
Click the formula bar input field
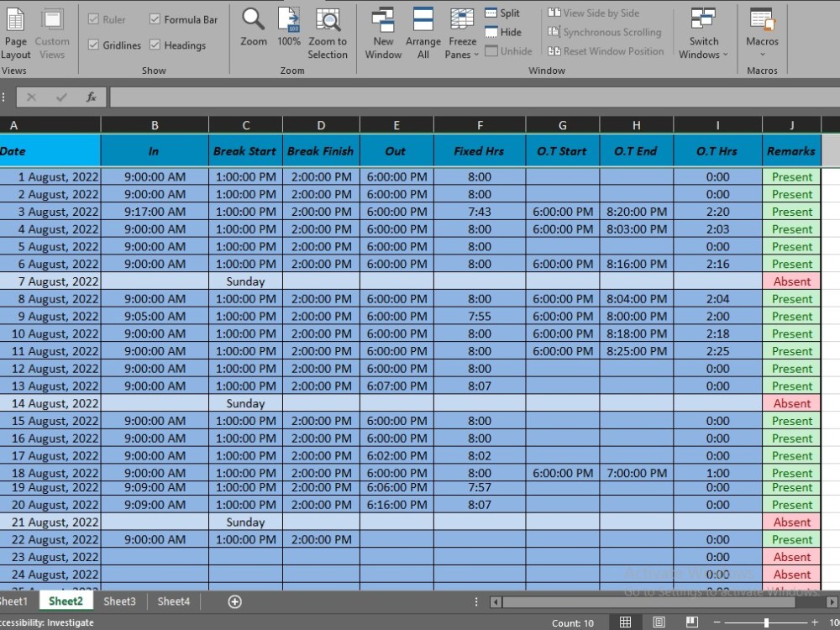click(x=475, y=97)
